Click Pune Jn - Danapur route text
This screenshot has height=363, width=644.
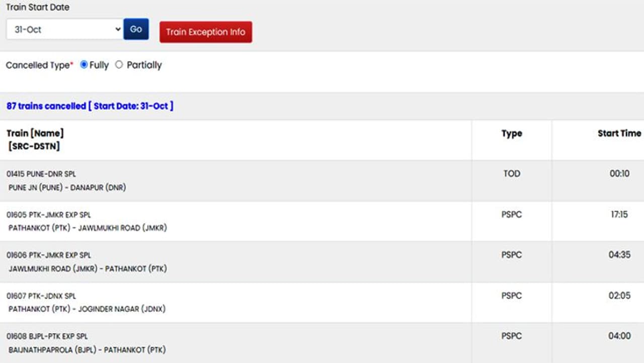click(x=67, y=188)
